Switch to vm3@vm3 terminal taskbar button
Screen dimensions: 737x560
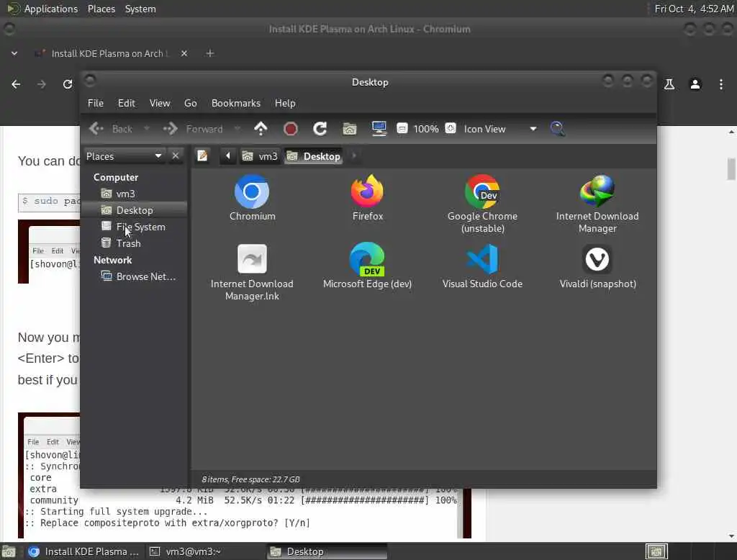[x=205, y=551]
